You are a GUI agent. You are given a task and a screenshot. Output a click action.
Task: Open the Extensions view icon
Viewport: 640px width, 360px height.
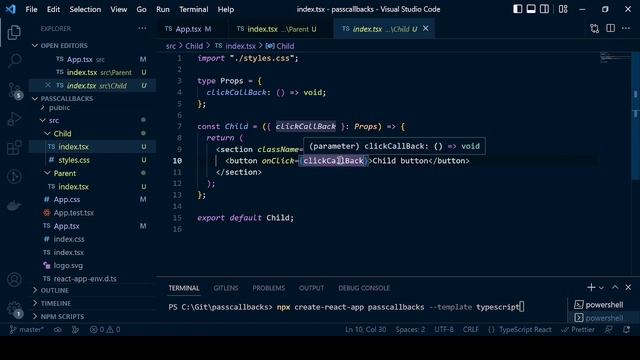coord(14,147)
